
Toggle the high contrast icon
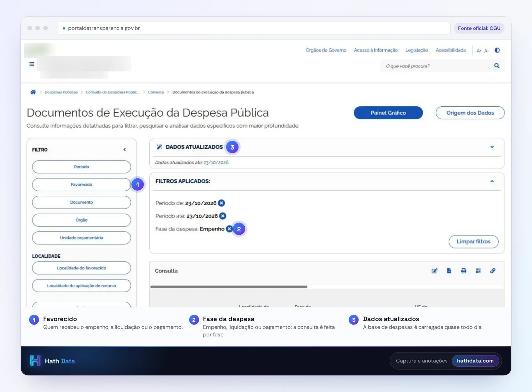click(x=497, y=50)
